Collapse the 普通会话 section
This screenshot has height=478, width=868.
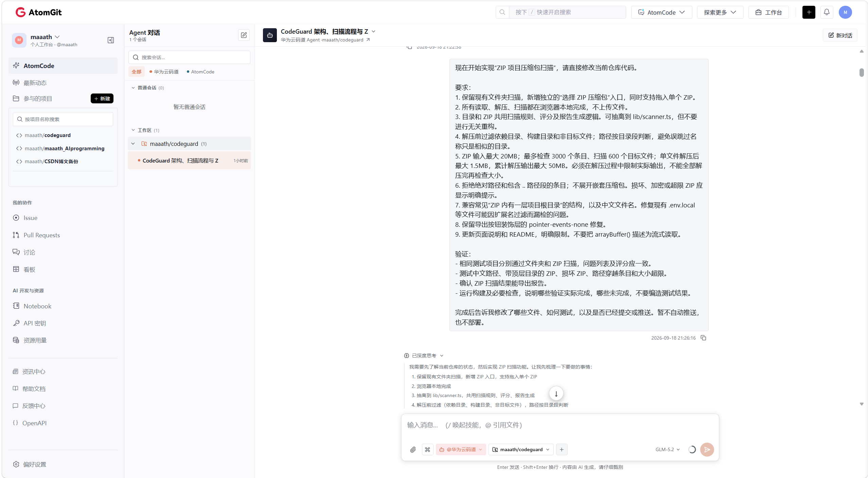[x=133, y=88]
